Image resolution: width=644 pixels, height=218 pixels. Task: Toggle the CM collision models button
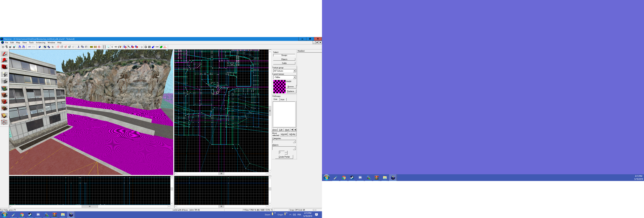point(157,47)
